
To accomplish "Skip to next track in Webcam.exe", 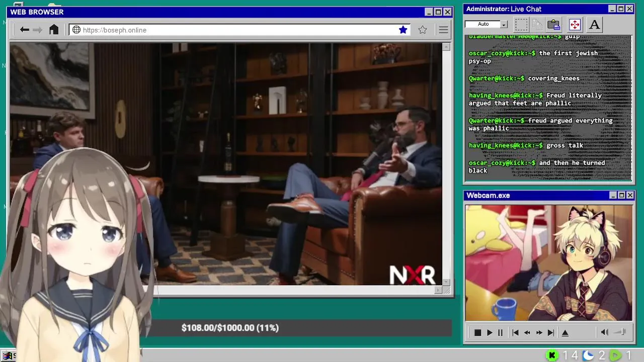I will pyautogui.click(x=551, y=332).
